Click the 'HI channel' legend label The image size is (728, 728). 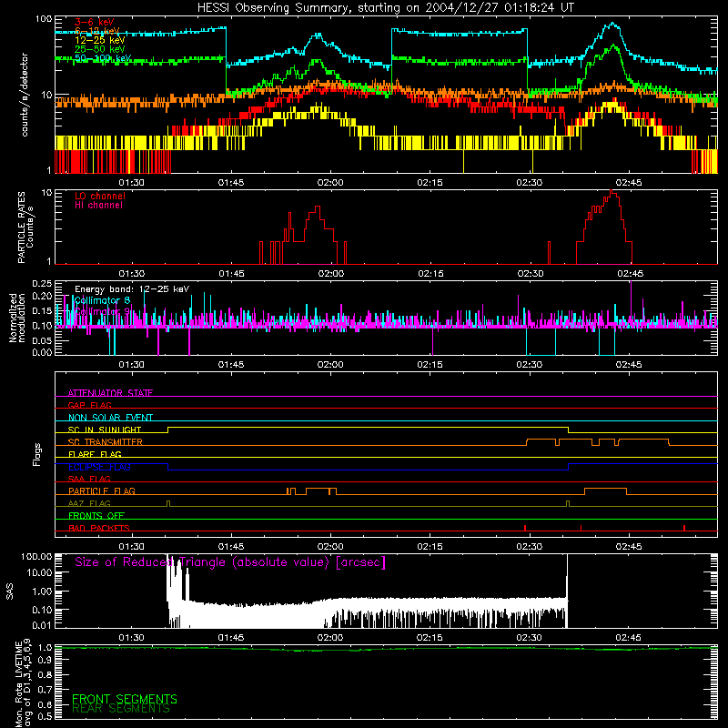coord(98,205)
